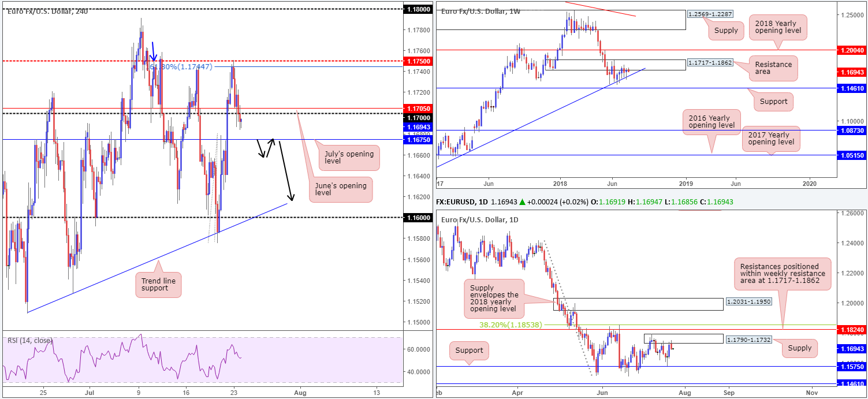The image size is (868, 399).
Task: Click the 'Supply' callout on the weekly chart
Action: pyautogui.click(x=727, y=31)
